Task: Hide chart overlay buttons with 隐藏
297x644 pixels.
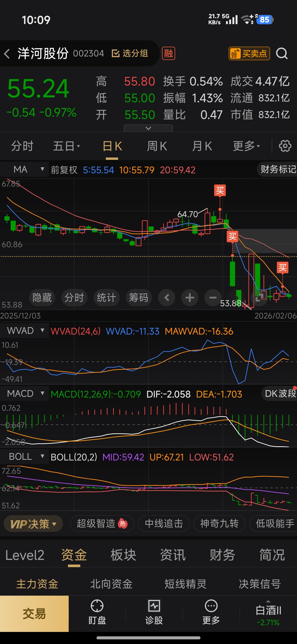Action: point(42,298)
